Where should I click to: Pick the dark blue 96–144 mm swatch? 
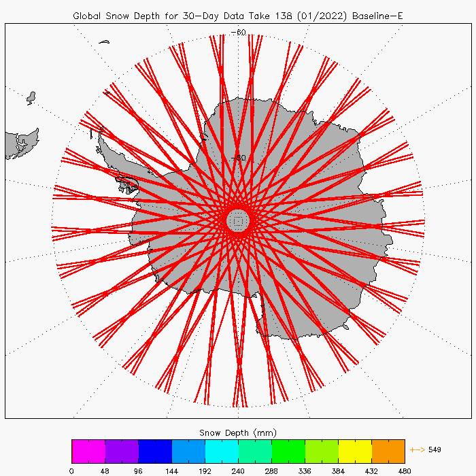(155, 451)
